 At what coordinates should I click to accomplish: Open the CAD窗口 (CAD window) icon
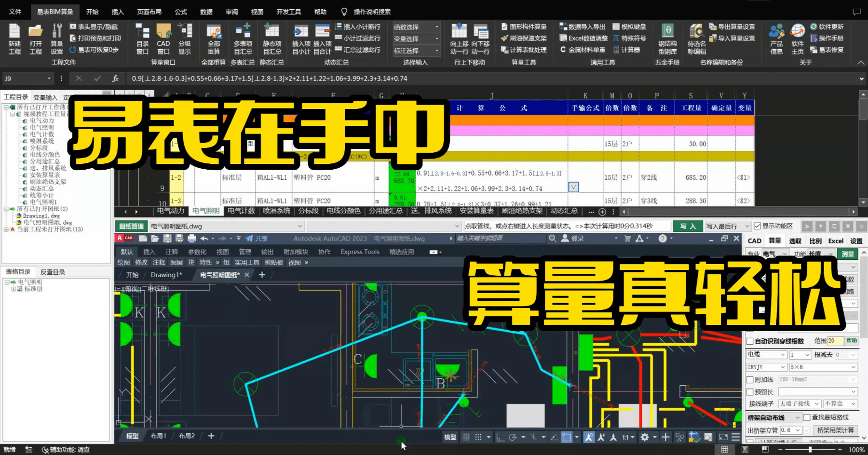point(163,31)
